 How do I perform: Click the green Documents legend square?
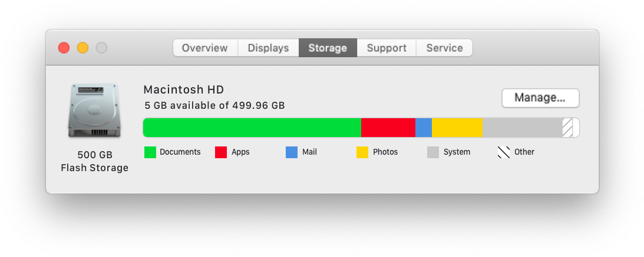pos(150,152)
